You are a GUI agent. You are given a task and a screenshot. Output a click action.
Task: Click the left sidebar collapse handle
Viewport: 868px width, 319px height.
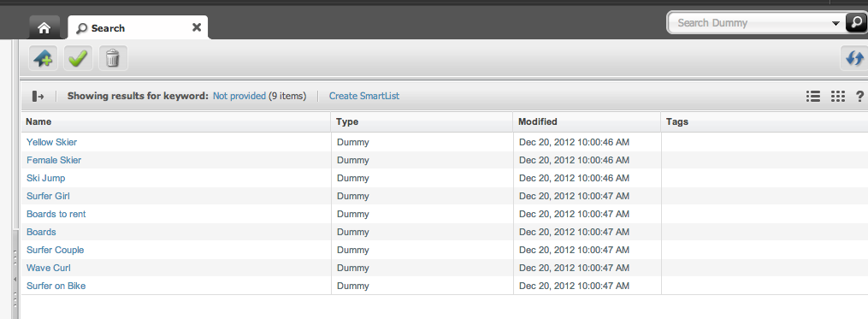click(15, 279)
